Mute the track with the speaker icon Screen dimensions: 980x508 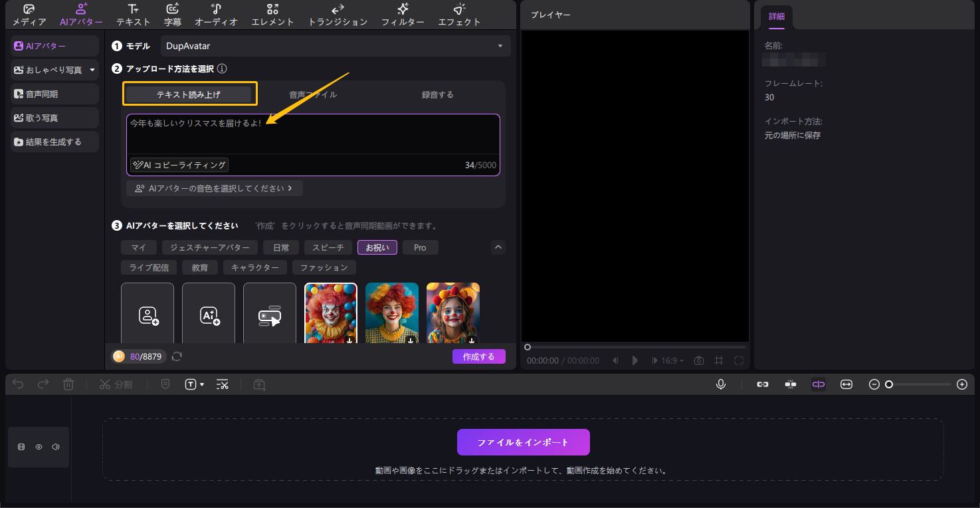point(55,447)
